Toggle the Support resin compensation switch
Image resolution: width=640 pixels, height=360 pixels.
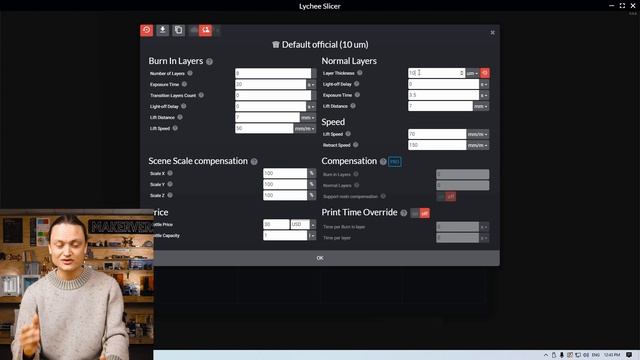tap(447, 197)
